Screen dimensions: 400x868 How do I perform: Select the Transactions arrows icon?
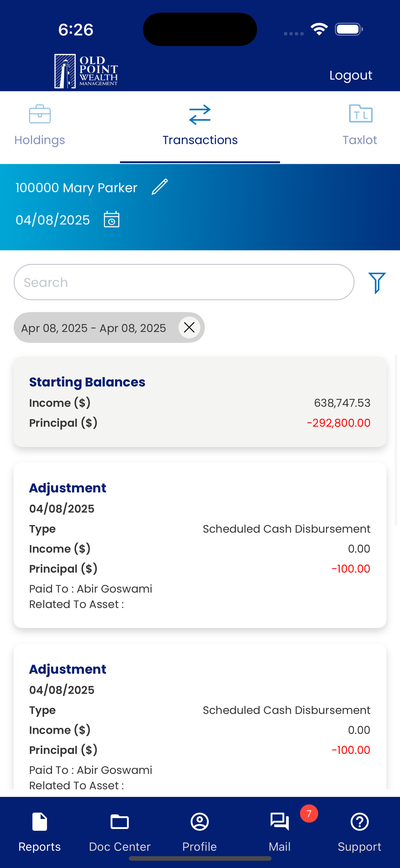[200, 115]
